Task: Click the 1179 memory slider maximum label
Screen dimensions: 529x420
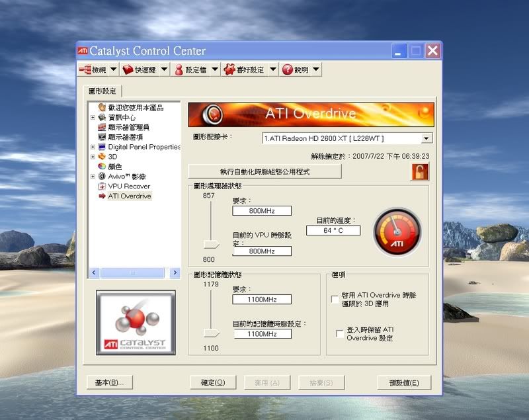Action: point(211,284)
